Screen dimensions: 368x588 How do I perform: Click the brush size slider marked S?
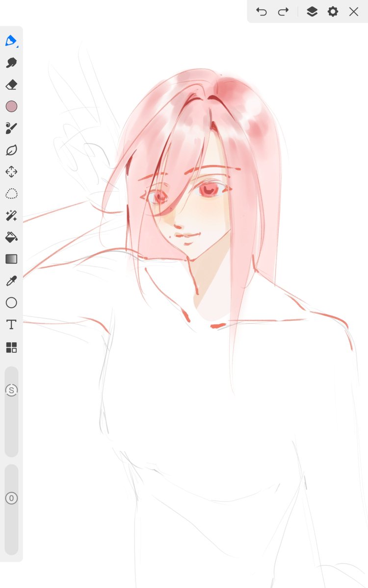pos(11,390)
